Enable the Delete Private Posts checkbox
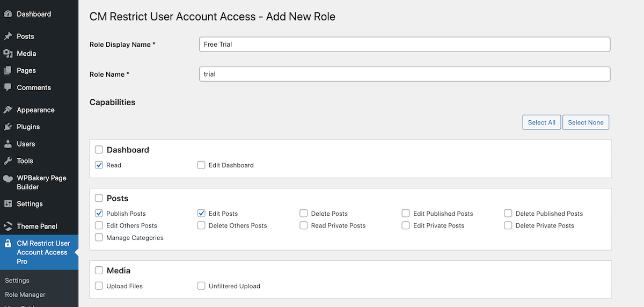Viewport: 644px width, 307px height. tap(508, 225)
